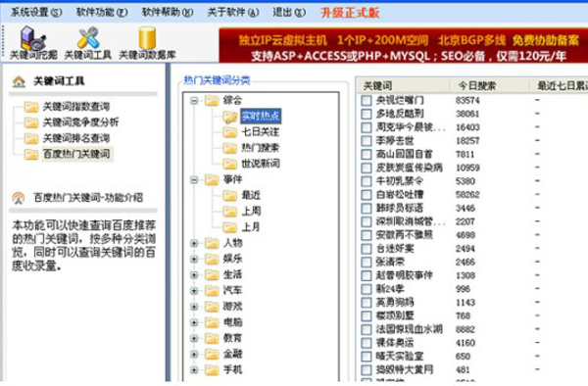Click the folder icon for 世说新词
The image size is (588, 386).
229,164
